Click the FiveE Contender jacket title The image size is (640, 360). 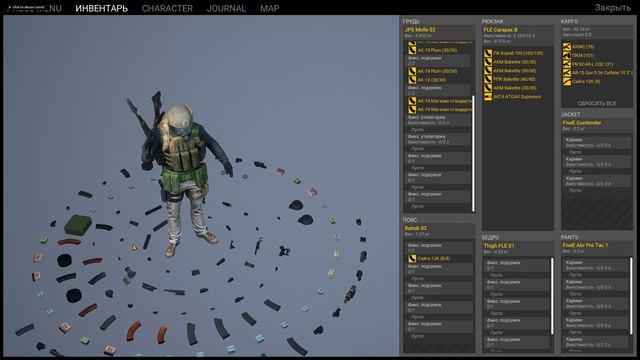point(582,123)
